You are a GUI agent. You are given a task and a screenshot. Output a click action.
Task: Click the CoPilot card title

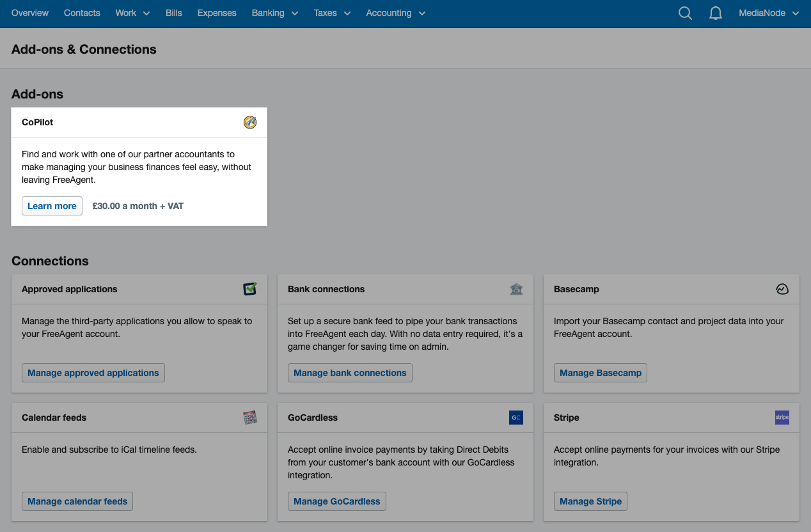point(38,122)
